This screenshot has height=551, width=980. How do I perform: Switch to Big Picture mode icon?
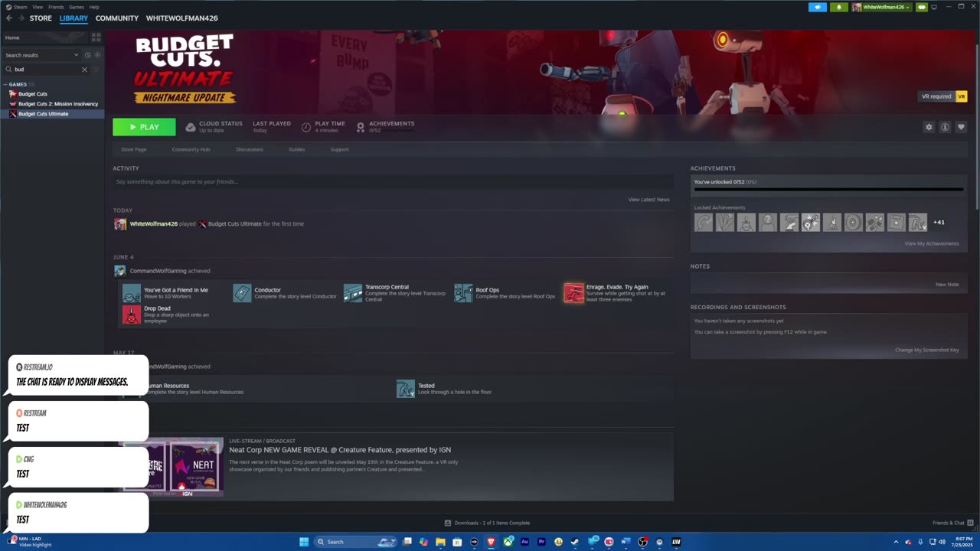[934, 7]
